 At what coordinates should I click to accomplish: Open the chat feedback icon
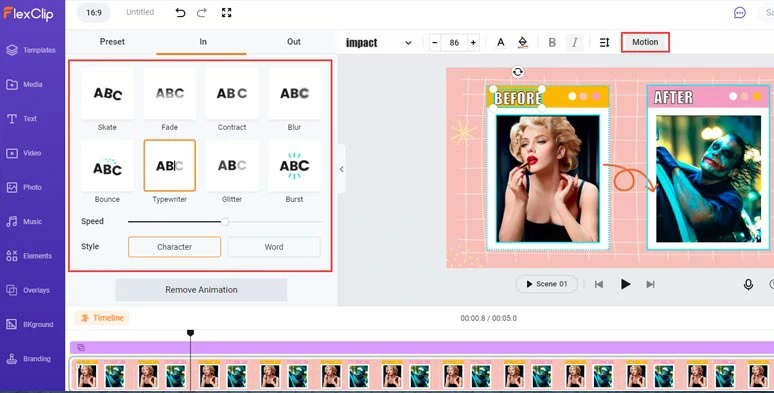[x=739, y=13]
